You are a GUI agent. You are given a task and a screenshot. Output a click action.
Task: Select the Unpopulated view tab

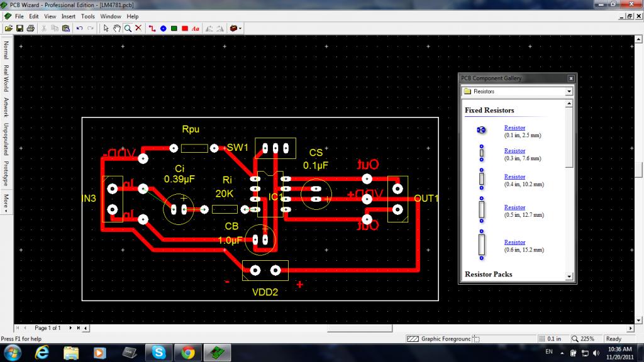tap(6, 139)
